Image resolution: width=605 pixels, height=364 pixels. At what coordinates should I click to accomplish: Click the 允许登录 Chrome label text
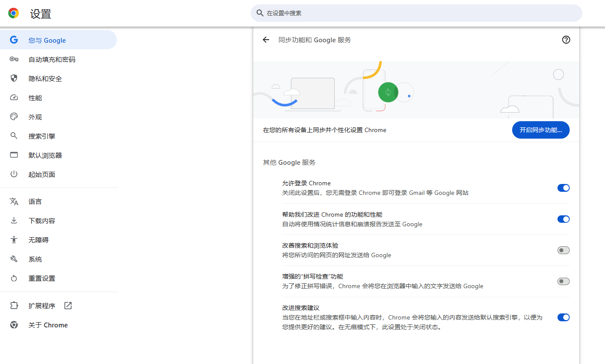click(x=306, y=183)
